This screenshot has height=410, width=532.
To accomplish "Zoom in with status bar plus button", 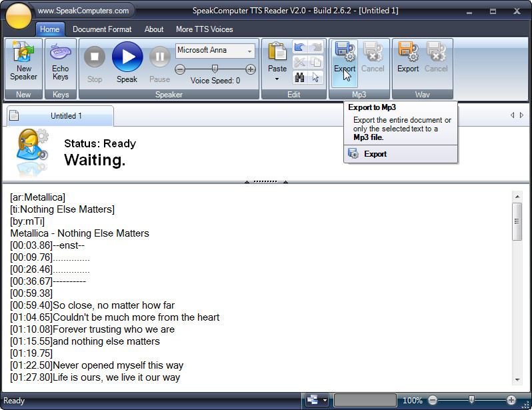I will [x=511, y=400].
